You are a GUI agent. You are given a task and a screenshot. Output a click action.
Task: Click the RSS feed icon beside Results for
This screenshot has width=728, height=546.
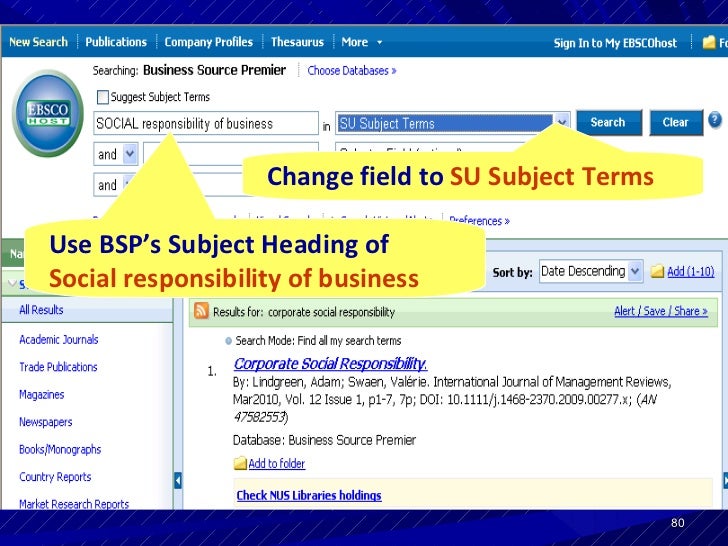click(201, 311)
